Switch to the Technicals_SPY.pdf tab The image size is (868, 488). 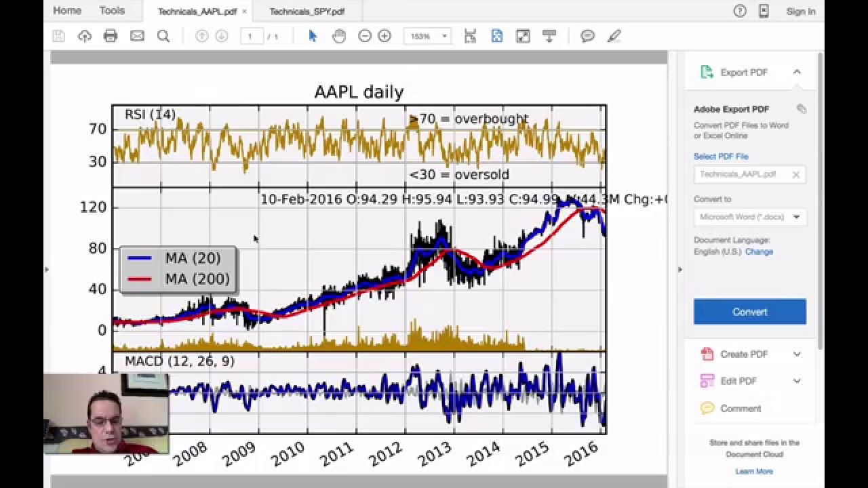[307, 12]
